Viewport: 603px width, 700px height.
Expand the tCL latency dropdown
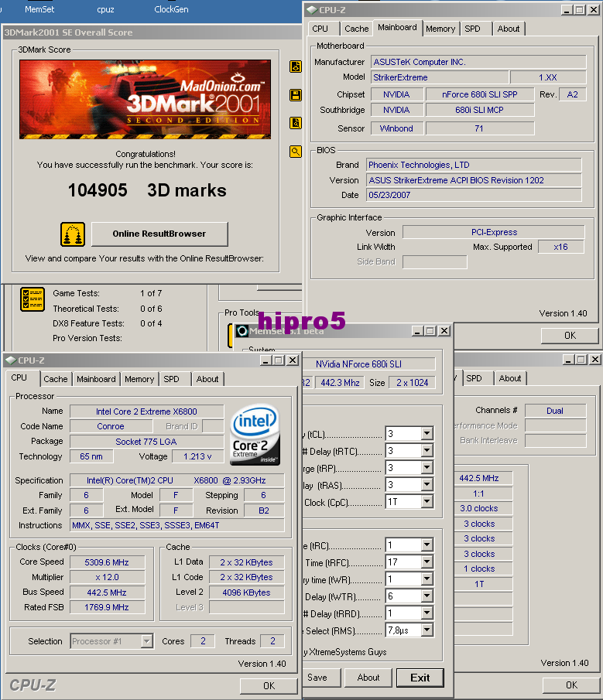tap(427, 433)
